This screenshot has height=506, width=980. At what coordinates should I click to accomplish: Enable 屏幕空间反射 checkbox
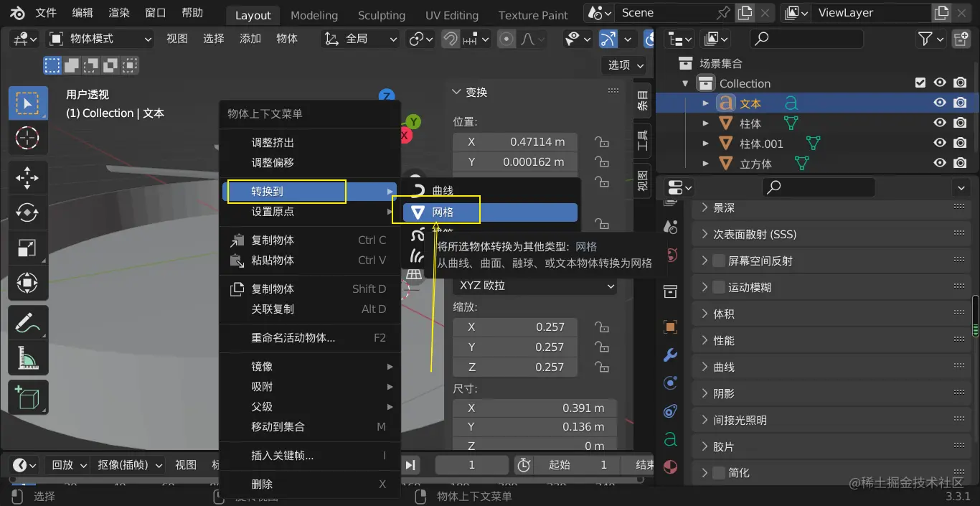point(719,261)
